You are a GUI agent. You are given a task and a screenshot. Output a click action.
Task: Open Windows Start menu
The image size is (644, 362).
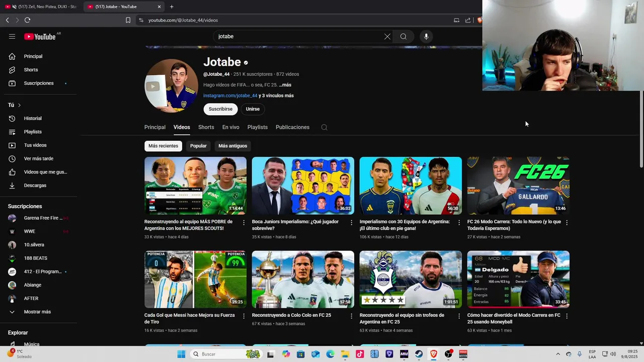tap(181, 354)
